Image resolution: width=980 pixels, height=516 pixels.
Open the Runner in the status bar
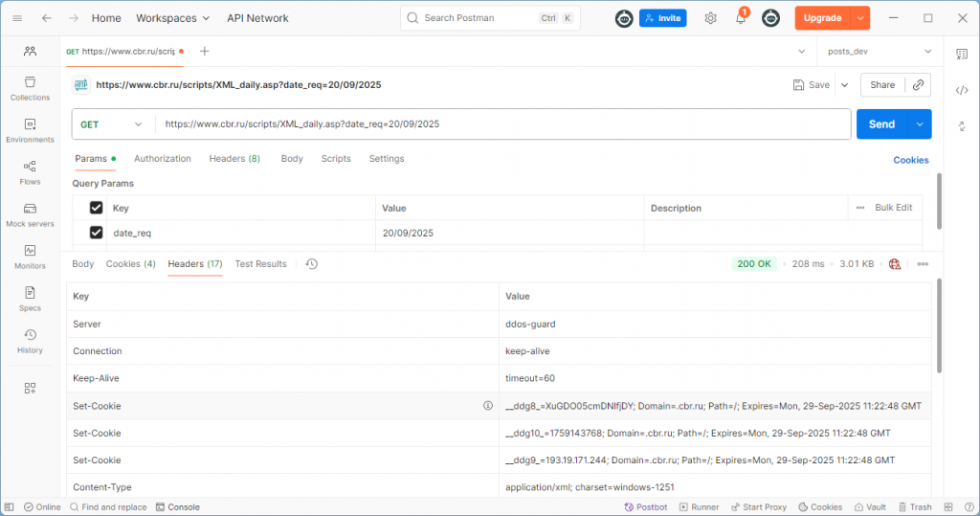coord(700,507)
